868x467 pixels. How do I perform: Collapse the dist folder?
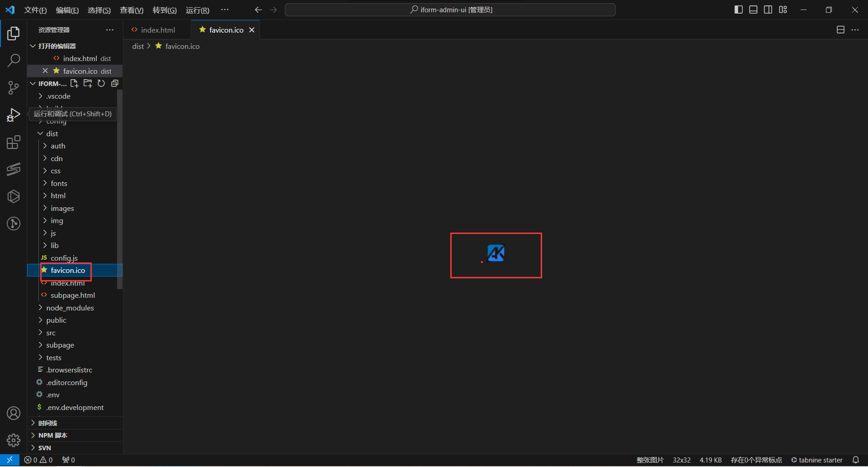click(x=52, y=133)
